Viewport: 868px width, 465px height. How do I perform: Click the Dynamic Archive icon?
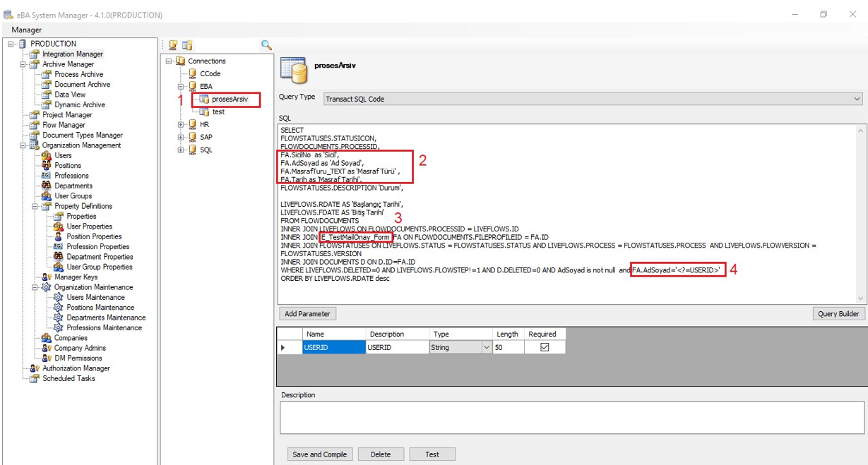tap(47, 104)
